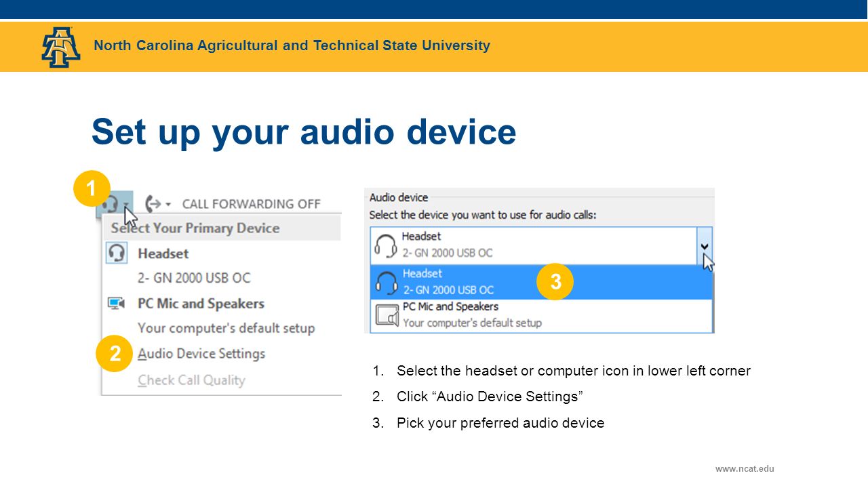Click the Audio device group label
Viewport: 868px width, 488px height.
(x=399, y=198)
